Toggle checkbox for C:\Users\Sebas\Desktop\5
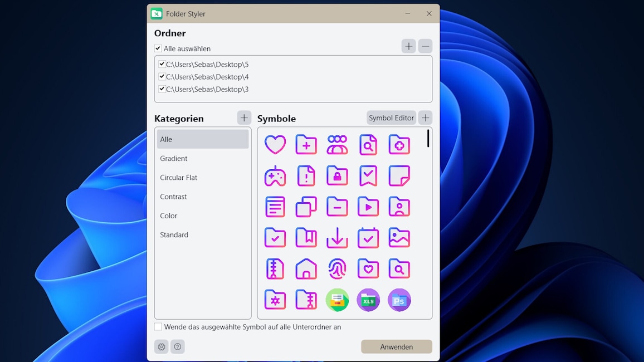644x362 pixels. click(162, 64)
